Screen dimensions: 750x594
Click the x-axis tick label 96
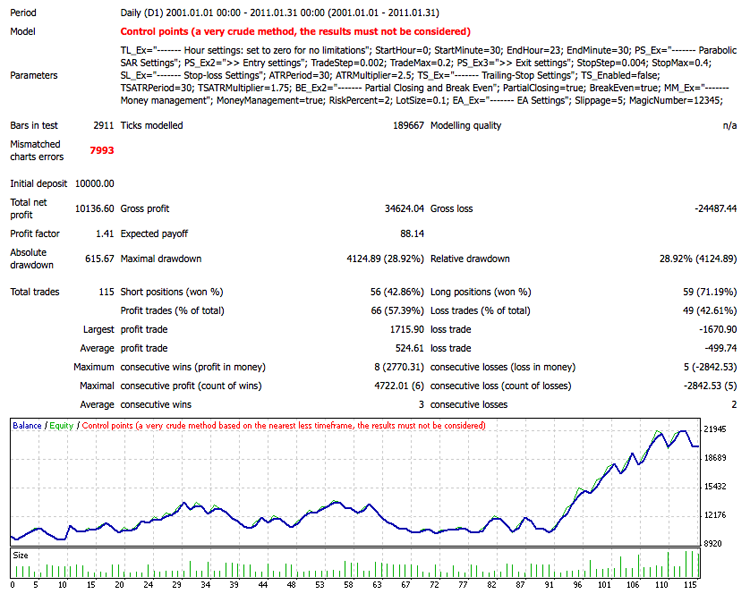[x=578, y=584]
